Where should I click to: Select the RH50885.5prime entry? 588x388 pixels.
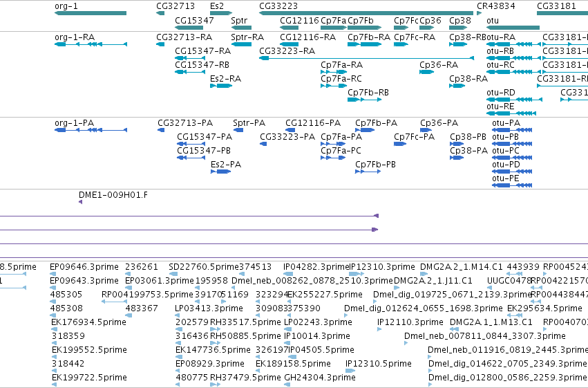[245, 336]
